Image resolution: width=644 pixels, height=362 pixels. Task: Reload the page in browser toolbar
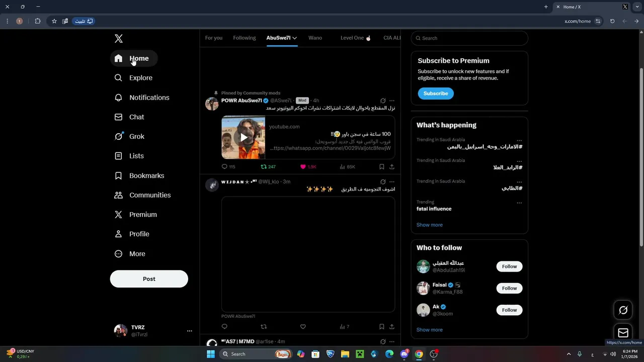(x=612, y=21)
